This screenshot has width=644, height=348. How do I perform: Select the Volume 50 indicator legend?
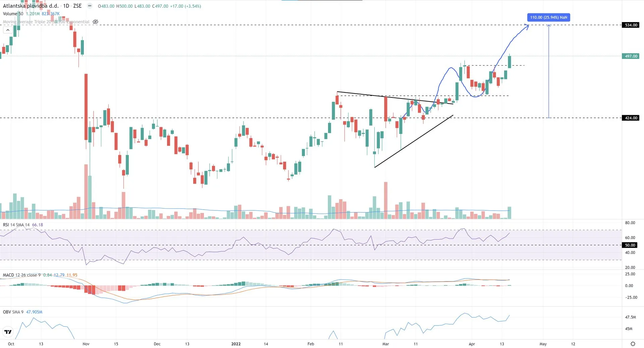[13, 14]
